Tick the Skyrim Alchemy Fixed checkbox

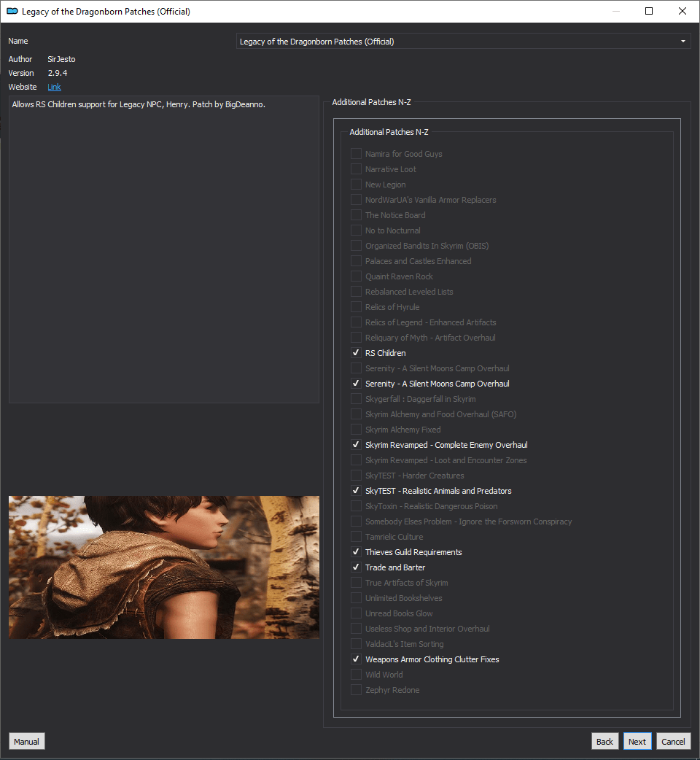(356, 430)
